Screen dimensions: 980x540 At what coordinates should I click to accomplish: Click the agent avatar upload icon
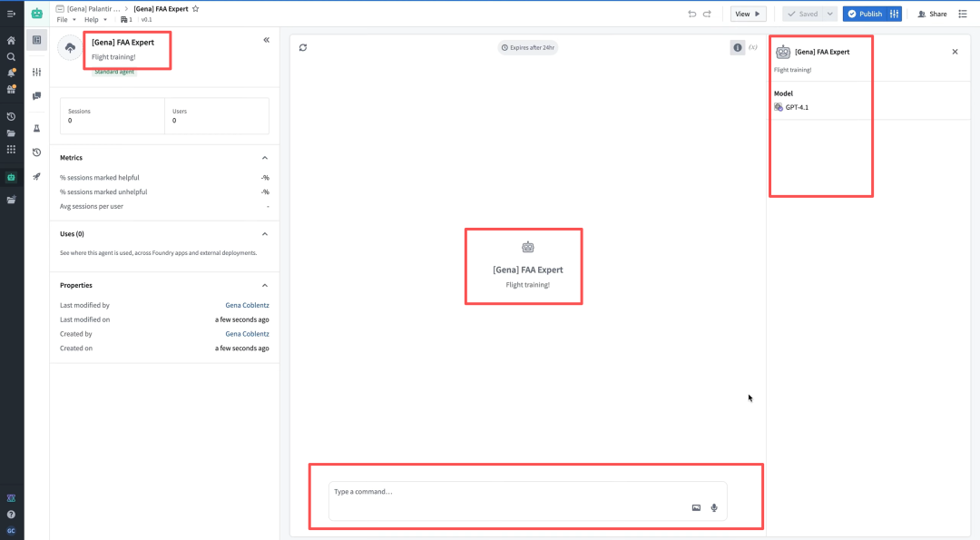click(x=70, y=48)
